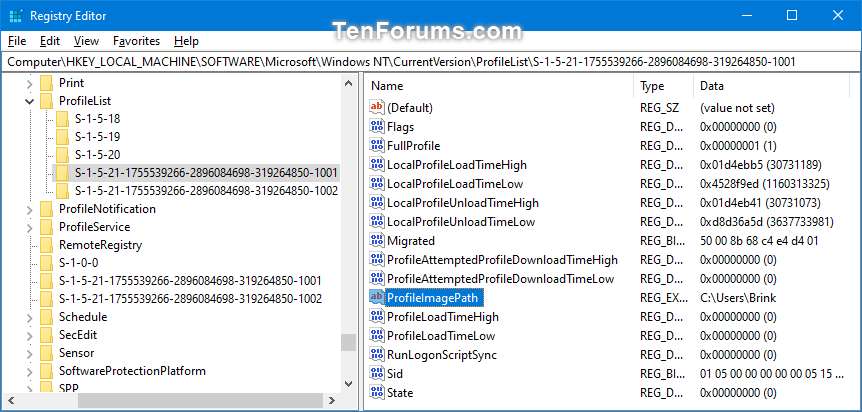Screen dimensions: 862x412
Task: Click tree pane scroll up arrow
Action: (x=348, y=83)
